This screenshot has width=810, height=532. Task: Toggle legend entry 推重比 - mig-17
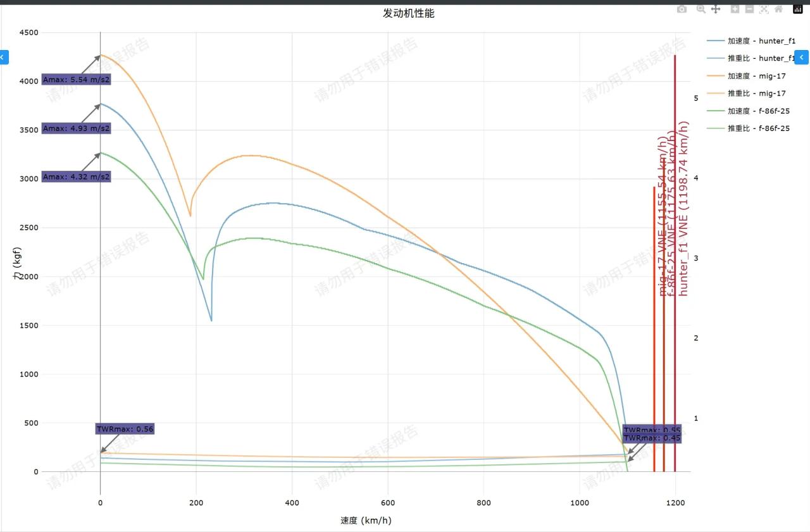click(x=746, y=93)
